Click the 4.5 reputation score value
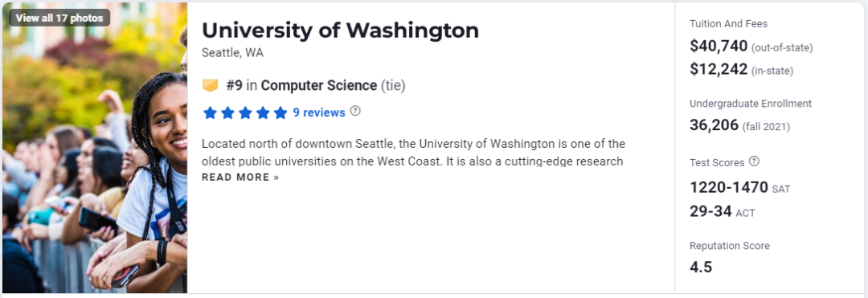The image size is (868, 298). tap(701, 267)
